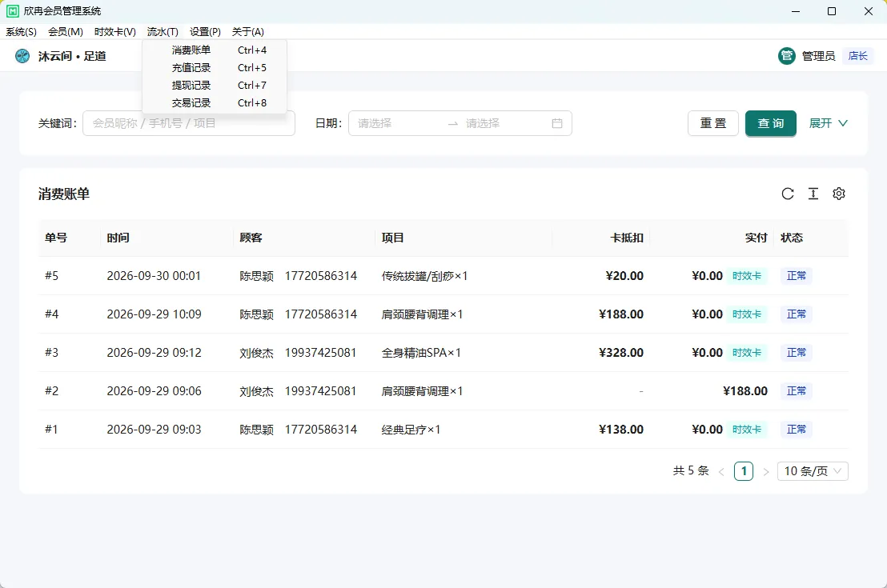Image resolution: width=887 pixels, height=588 pixels.
Task: Click time 2026-09-29 09:12
Action: [x=154, y=353]
